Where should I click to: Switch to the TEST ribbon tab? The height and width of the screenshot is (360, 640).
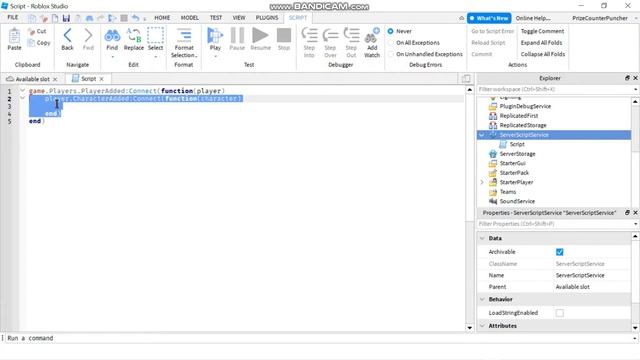click(x=216, y=18)
